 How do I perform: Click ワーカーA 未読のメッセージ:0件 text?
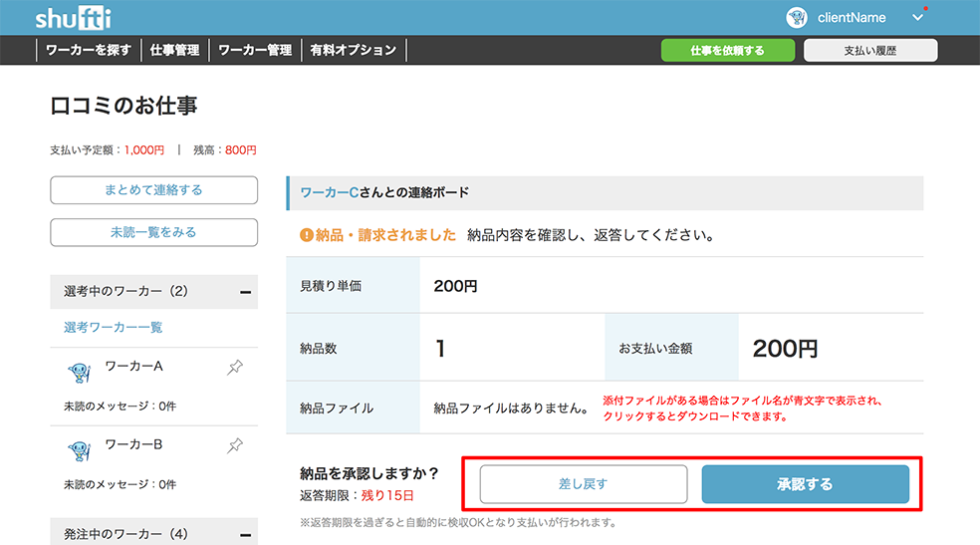pos(120,407)
